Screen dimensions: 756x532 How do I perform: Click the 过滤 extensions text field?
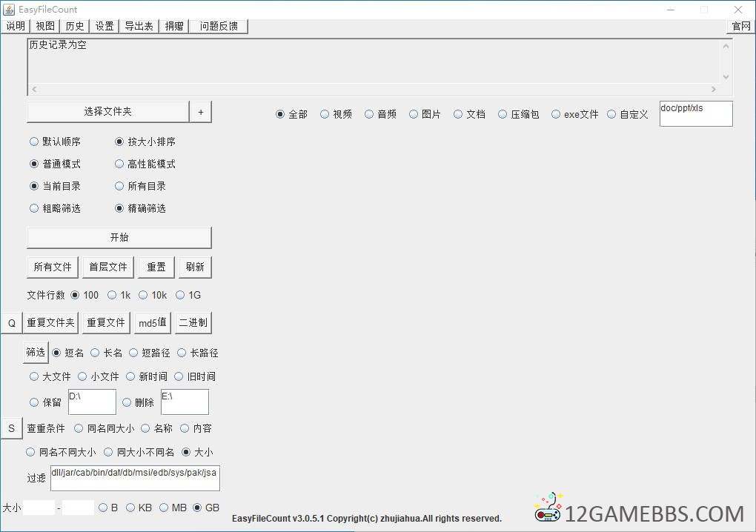pos(135,478)
